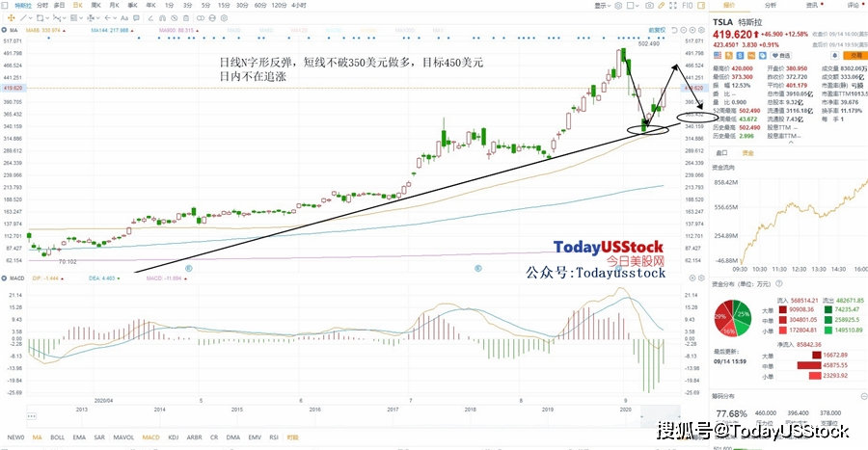
Task: Open the price alert bell icon
Action: (x=835, y=55)
